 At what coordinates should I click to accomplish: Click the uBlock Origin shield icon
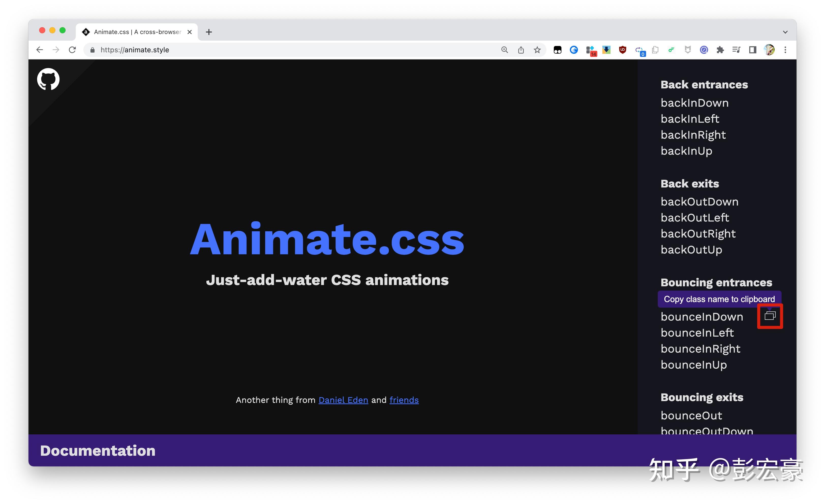coord(622,50)
